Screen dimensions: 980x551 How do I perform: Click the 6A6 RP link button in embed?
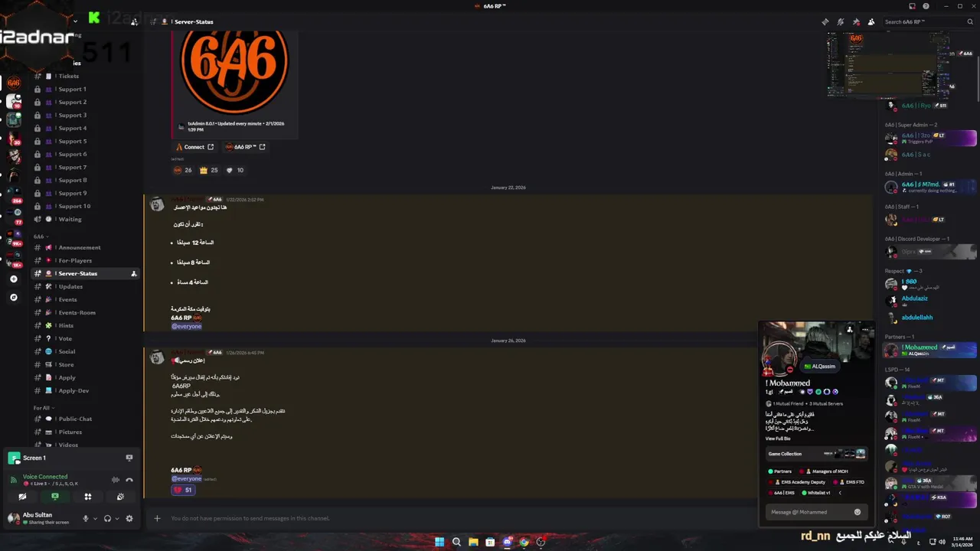point(245,147)
